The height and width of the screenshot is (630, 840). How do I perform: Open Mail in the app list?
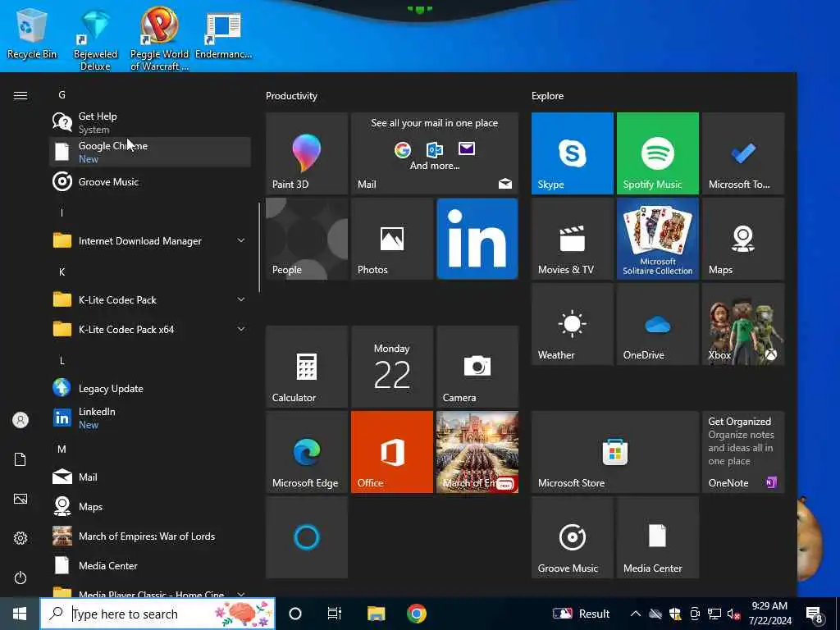(150, 477)
